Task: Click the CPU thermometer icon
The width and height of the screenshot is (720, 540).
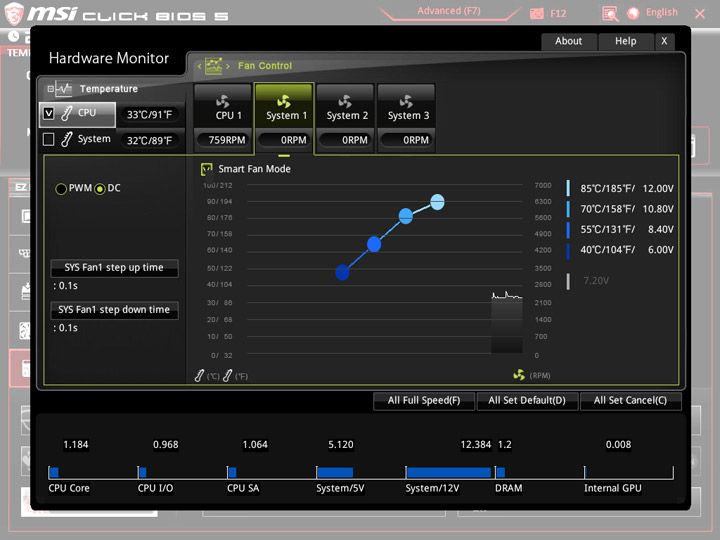Action: [67, 113]
